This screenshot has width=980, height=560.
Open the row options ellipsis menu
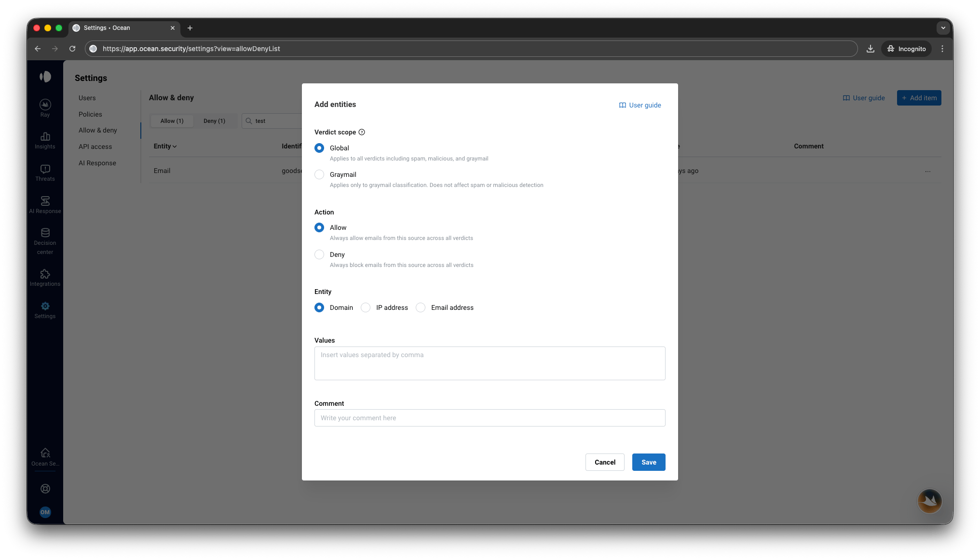(928, 171)
